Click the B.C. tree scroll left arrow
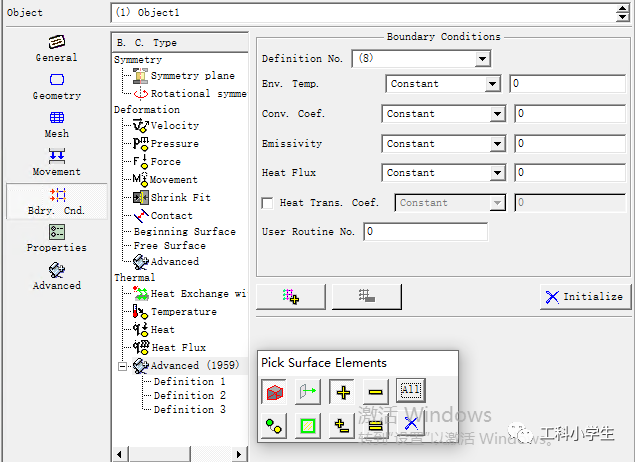The width and height of the screenshot is (635, 462). [x=120, y=454]
